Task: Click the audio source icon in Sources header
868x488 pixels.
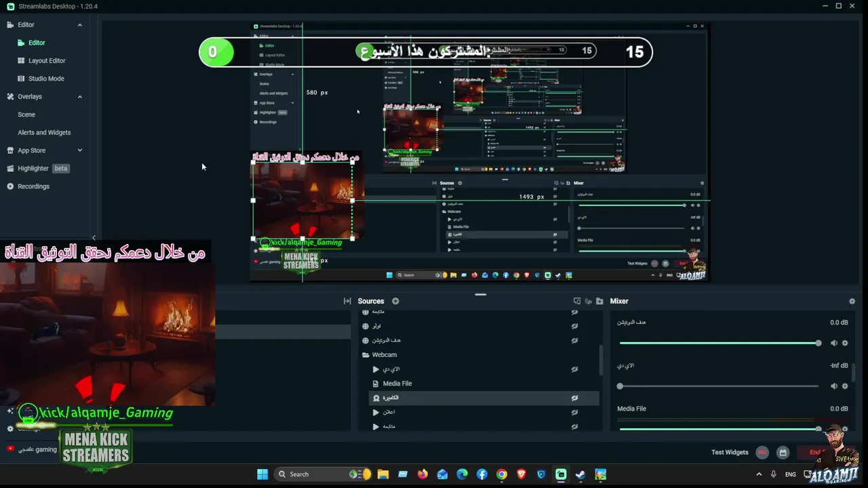Action: (589, 301)
